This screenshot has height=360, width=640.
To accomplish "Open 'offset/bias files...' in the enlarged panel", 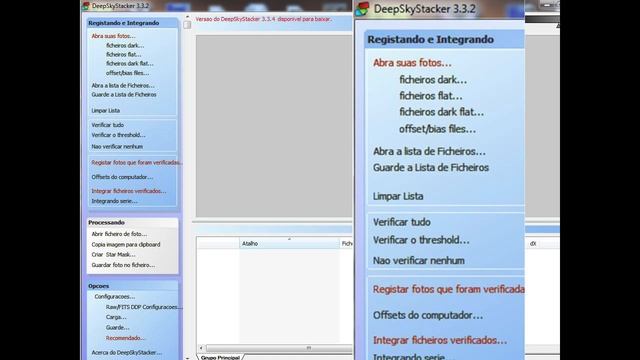I will pos(438,129).
